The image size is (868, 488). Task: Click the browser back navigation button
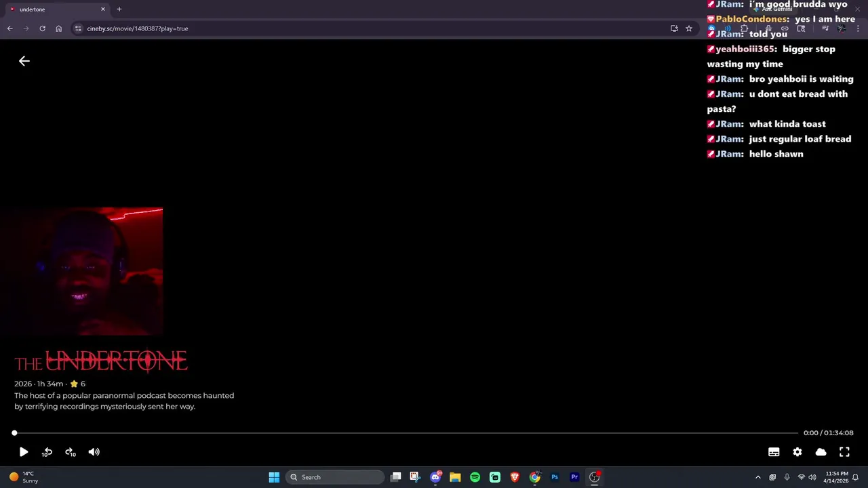click(x=9, y=28)
